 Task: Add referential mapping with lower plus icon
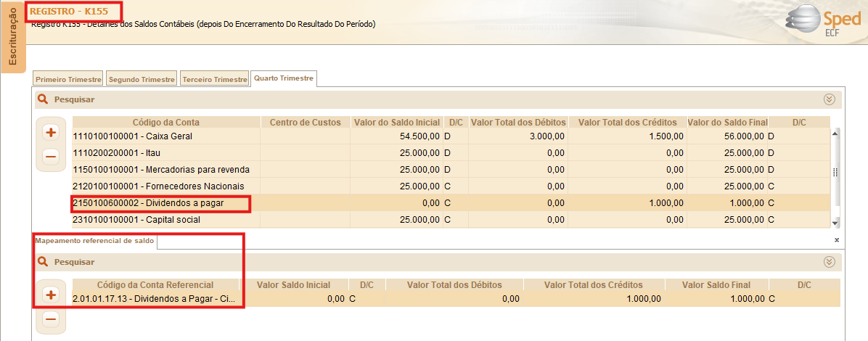click(x=51, y=295)
